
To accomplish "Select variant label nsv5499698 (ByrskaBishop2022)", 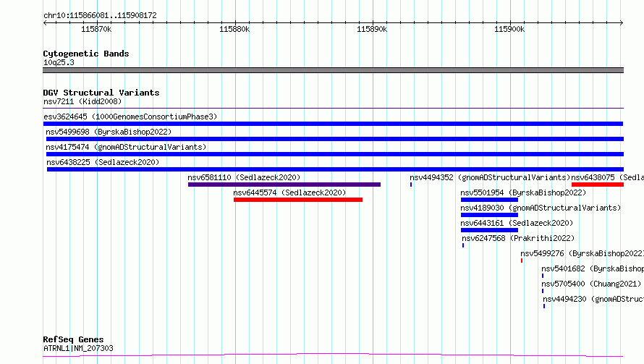I will coord(109,132).
